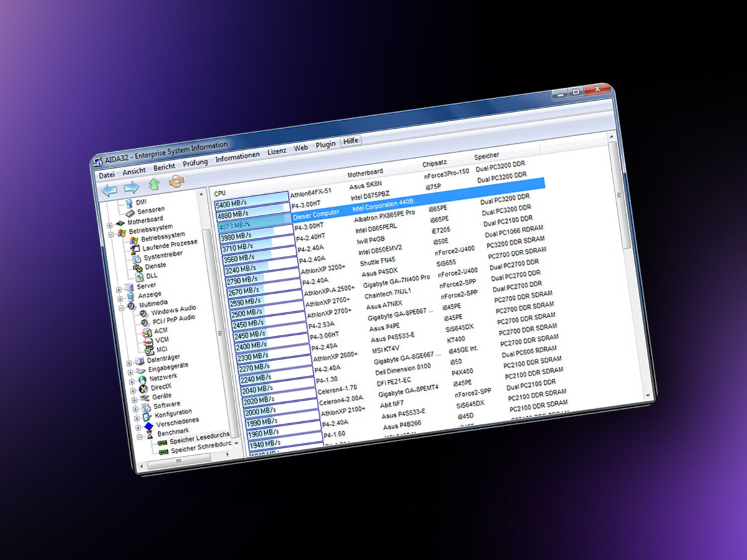Open the Web menu

(x=301, y=148)
